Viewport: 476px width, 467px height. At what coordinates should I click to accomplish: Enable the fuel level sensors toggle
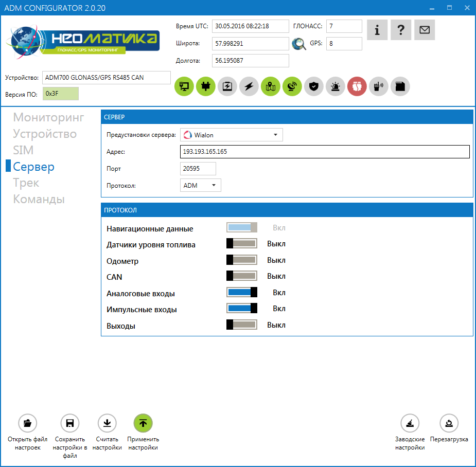coord(242,244)
